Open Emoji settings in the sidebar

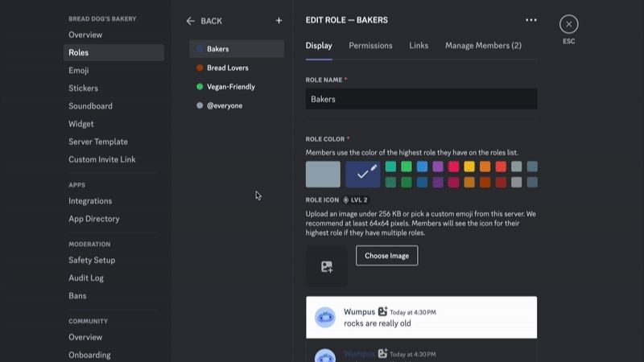(x=79, y=71)
